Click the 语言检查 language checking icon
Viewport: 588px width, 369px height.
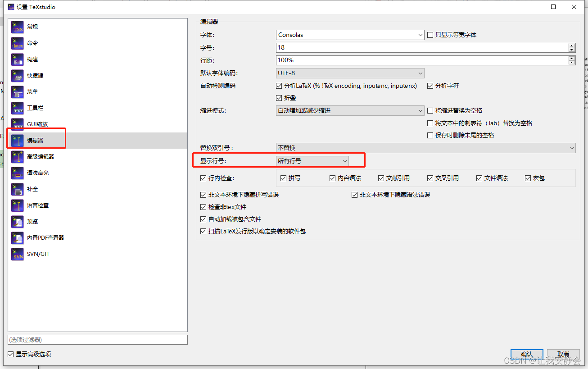coord(18,205)
